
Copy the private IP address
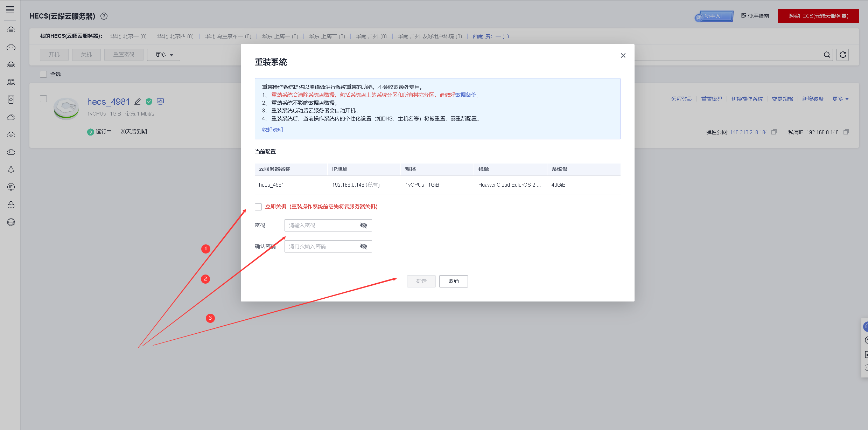tap(846, 132)
